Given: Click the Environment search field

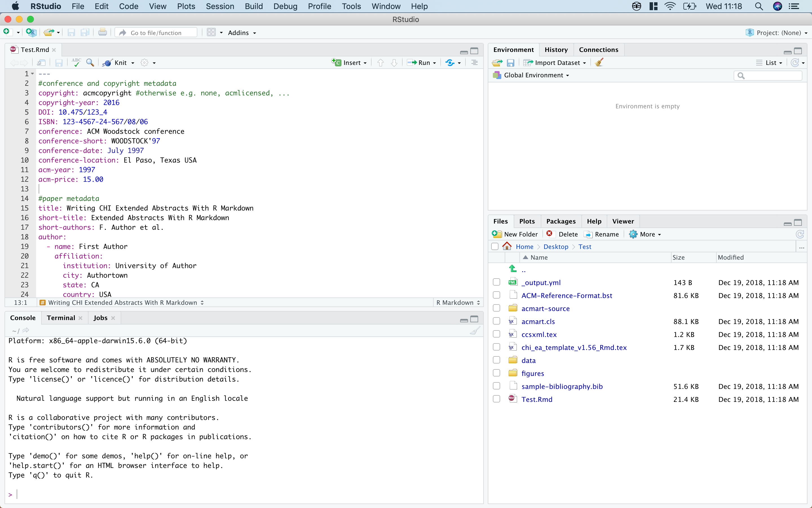Looking at the screenshot, I should [x=768, y=76].
